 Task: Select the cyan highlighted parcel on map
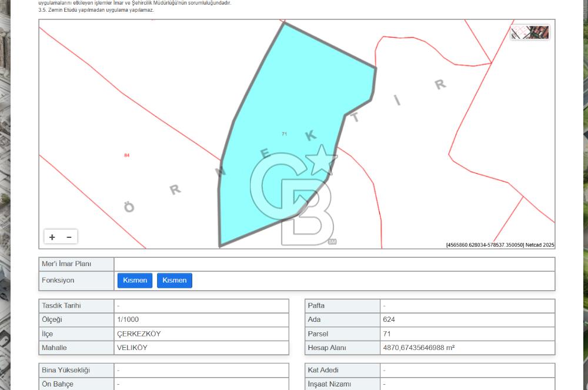(294, 88)
